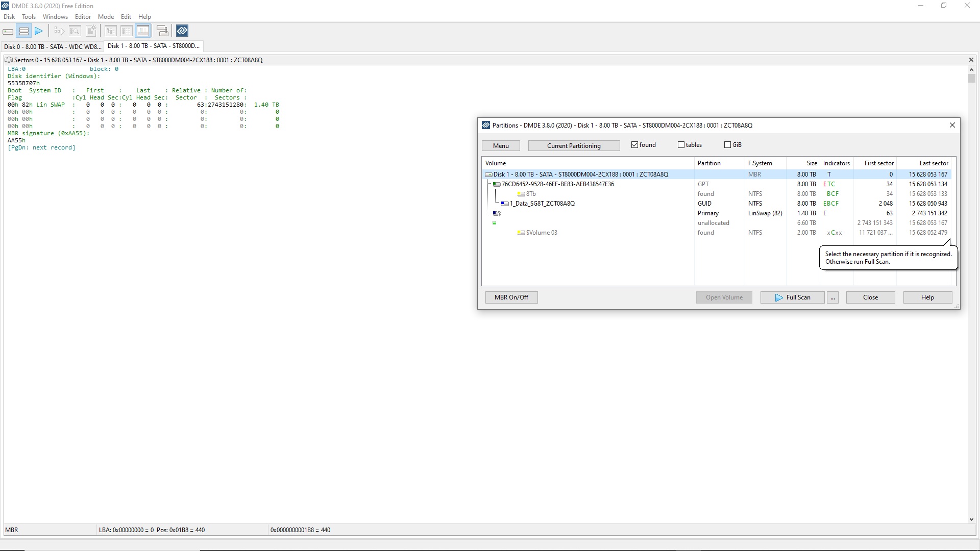Viewport: 980px width, 551px height.
Task: Click the First sector column header
Action: click(x=875, y=163)
